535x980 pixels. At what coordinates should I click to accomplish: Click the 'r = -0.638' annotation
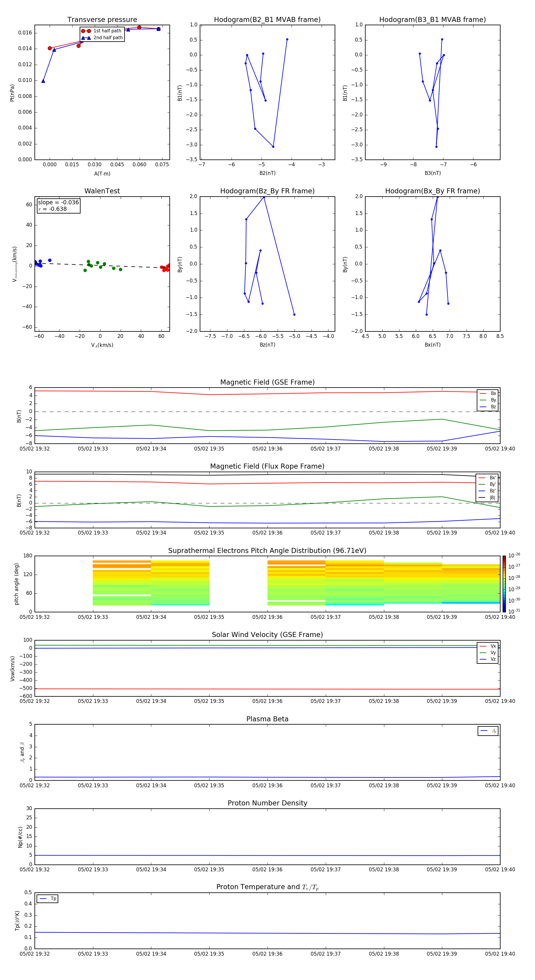coord(53,209)
